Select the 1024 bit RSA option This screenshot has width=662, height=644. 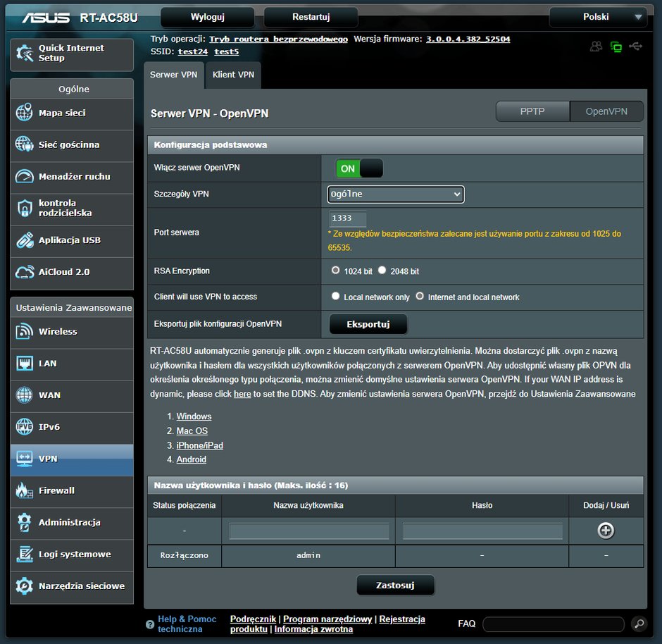[x=335, y=271]
